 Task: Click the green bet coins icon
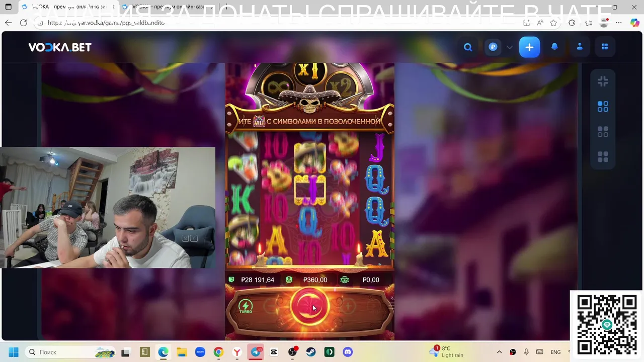[x=289, y=280]
